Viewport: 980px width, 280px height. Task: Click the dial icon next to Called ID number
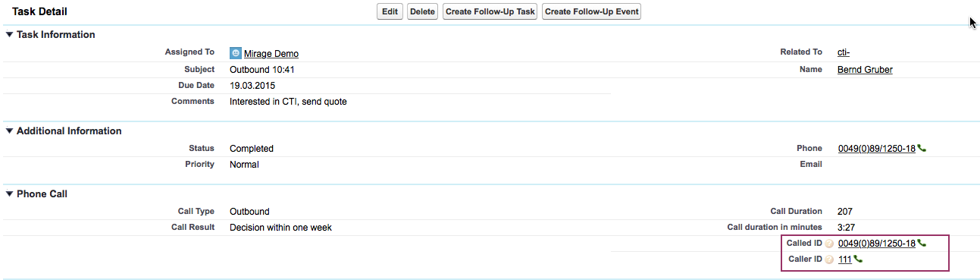922,244
